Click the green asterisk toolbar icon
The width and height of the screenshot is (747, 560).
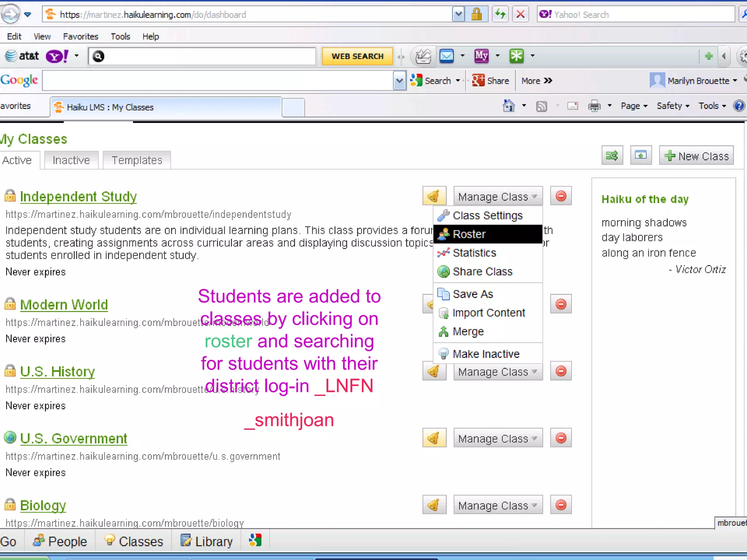[x=516, y=56]
